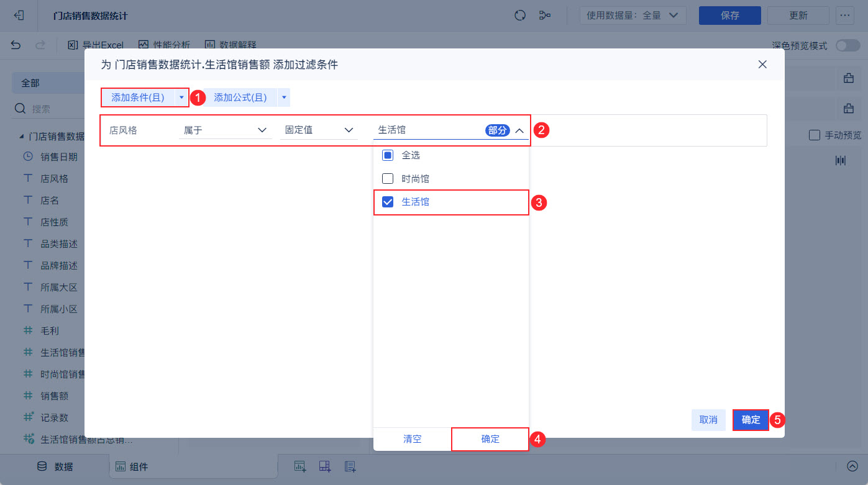The image size is (868, 485).
Task: Click the clock icon beside 销售日期
Action: (28, 156)
